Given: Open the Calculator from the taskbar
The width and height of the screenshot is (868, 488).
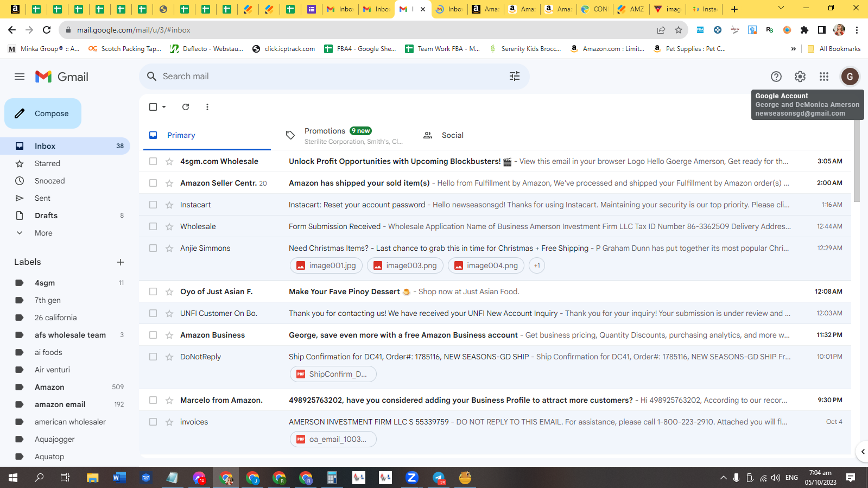Looking at the screenshot, I should click(x=332, y=478).
